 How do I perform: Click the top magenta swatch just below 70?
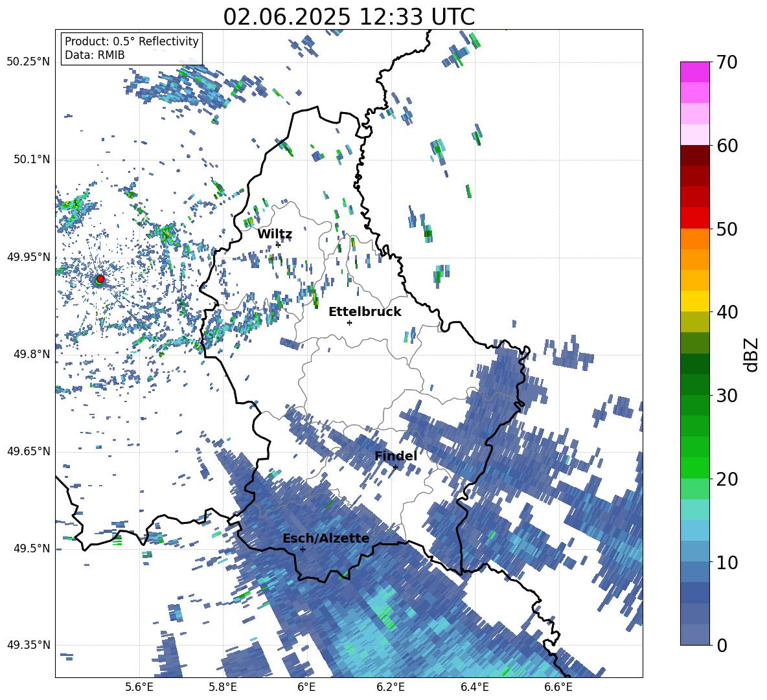coord(694,73)
